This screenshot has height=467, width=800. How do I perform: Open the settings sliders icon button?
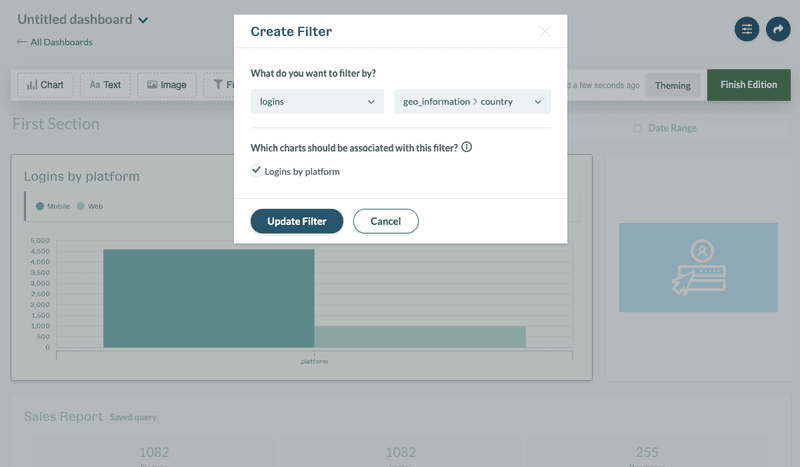click(x=746, y=29)
